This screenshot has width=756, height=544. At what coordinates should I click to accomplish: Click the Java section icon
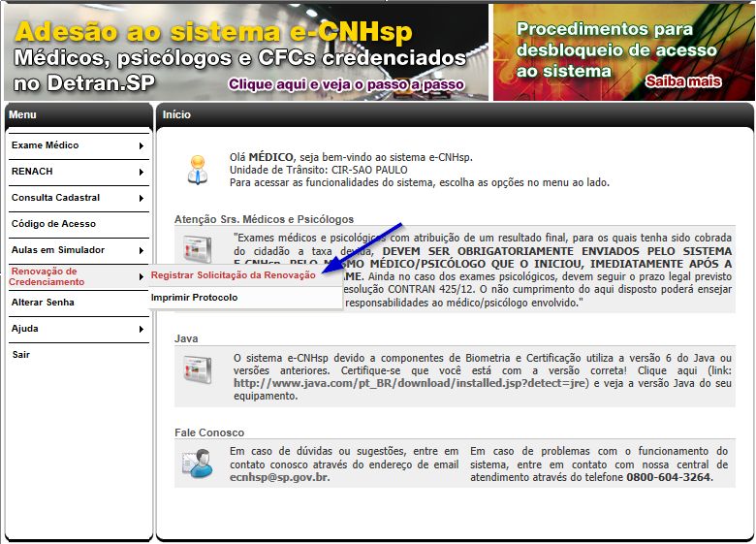(197, 369)
